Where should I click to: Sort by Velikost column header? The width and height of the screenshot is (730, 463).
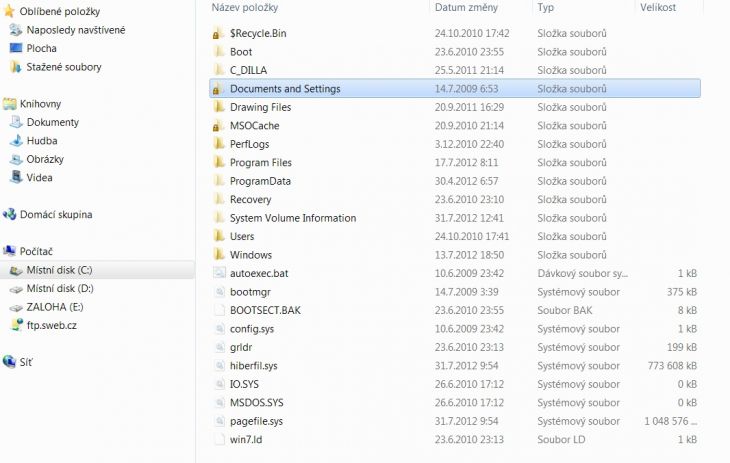[657, 7]
